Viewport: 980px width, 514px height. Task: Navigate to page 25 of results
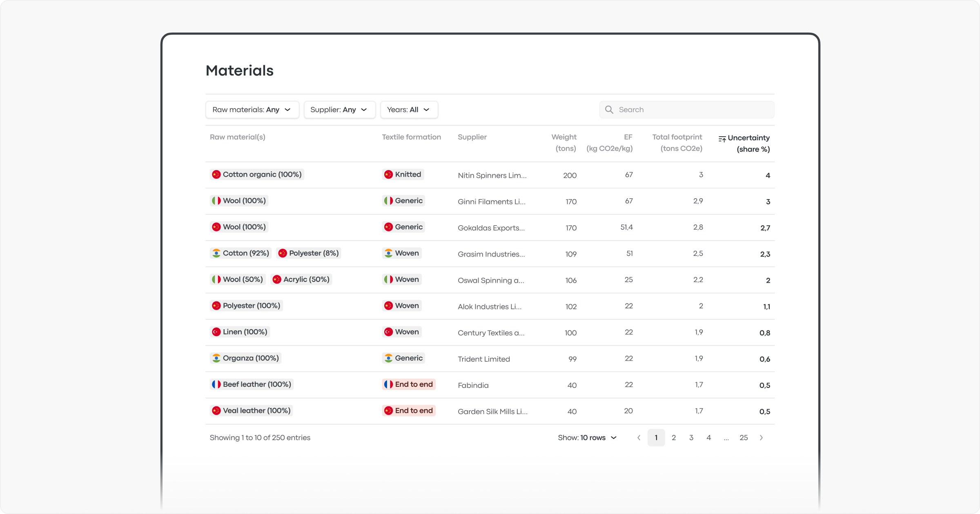744,438
